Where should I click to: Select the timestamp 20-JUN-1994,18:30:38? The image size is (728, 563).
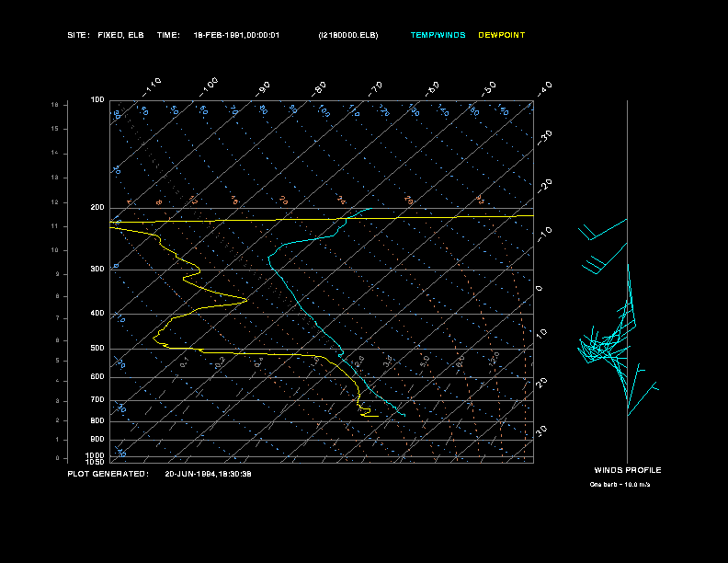tap(208, 474)
